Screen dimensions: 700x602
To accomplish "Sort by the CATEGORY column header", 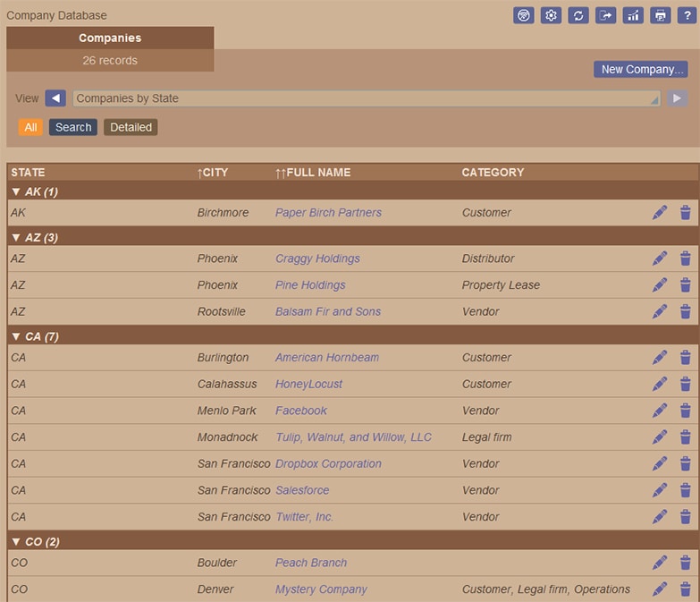I will click(x=493, y=172).
